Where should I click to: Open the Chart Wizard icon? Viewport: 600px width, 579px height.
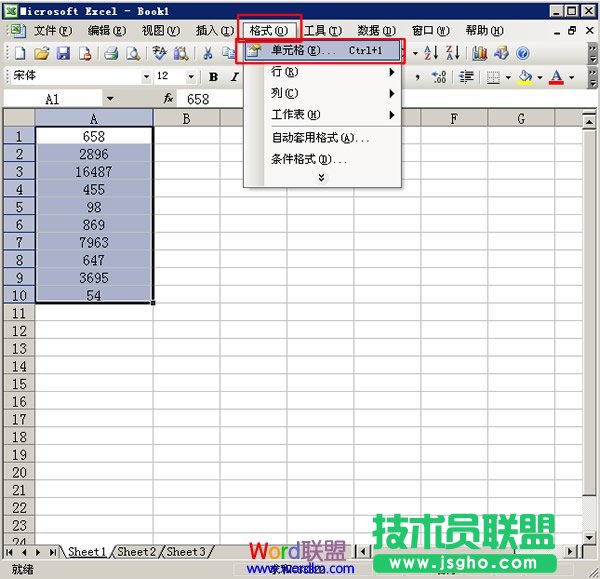click(x=480, y=53)
